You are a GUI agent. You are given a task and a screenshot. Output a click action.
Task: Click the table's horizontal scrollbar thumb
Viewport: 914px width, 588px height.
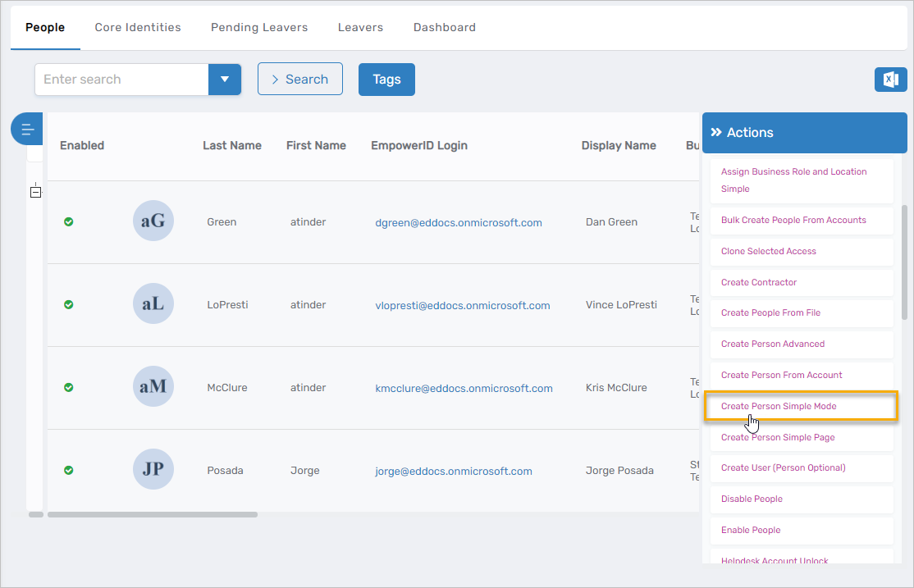(152, 515)
